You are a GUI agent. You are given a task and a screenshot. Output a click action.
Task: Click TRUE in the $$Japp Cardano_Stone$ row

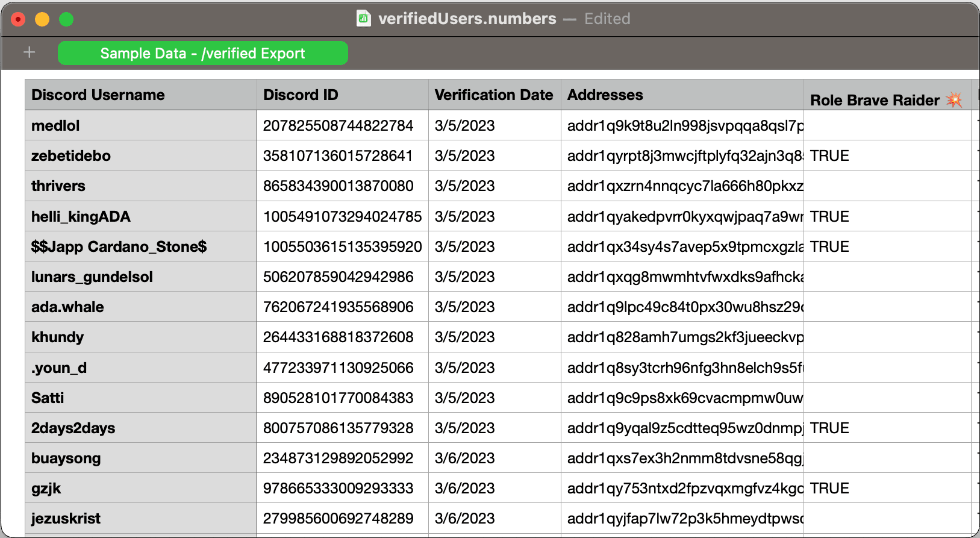point(829,246)
